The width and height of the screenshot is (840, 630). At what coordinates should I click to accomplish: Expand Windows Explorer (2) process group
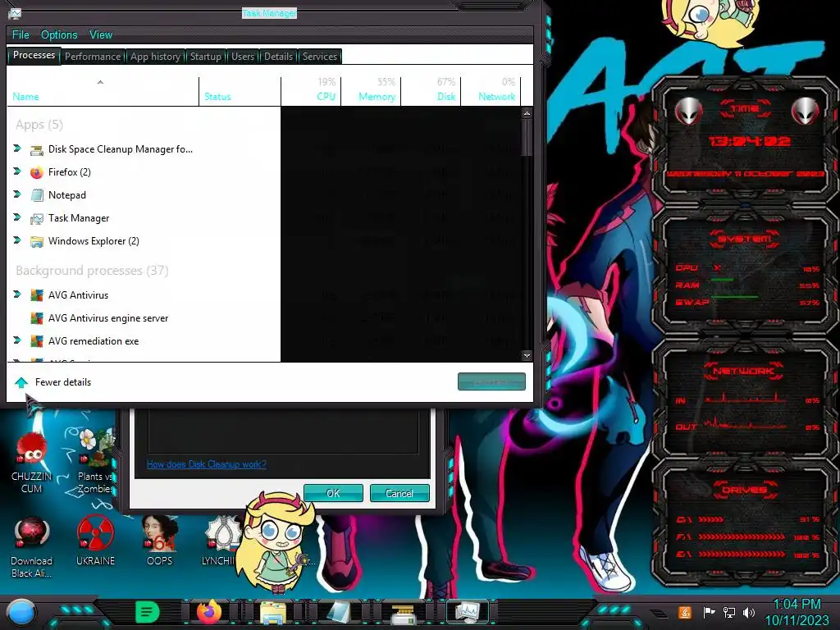(17, 240)
